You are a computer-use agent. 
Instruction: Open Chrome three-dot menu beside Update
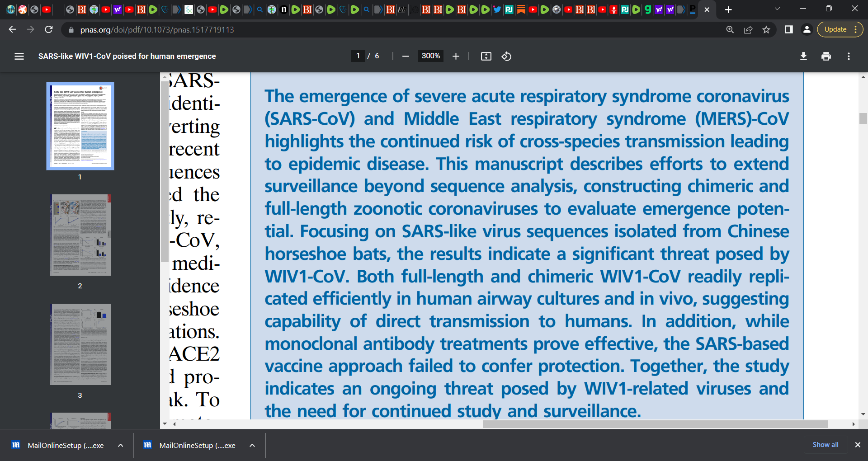pos(856,29)
